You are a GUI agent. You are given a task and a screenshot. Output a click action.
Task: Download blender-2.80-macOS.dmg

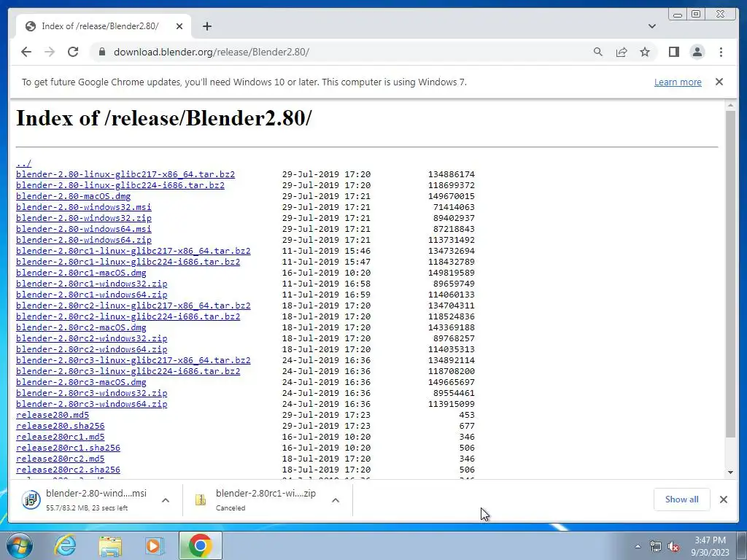[x=73, y=196]
